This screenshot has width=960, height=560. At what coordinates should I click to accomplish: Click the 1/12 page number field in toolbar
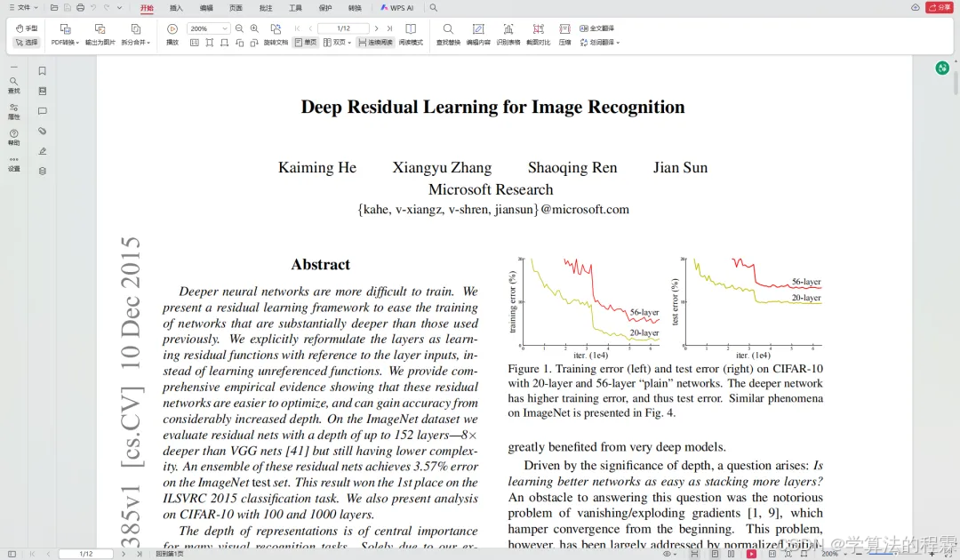[x=343, y=28]
